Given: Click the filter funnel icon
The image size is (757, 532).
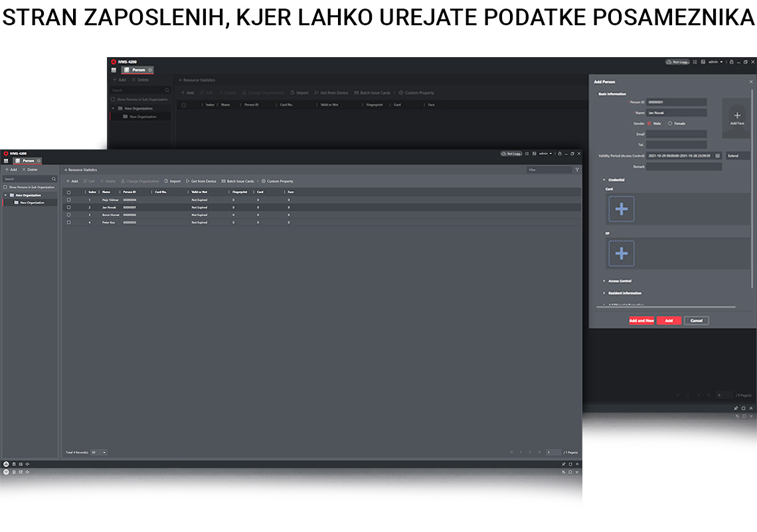Looking at the screenshot, I should [x=577, y=170].
